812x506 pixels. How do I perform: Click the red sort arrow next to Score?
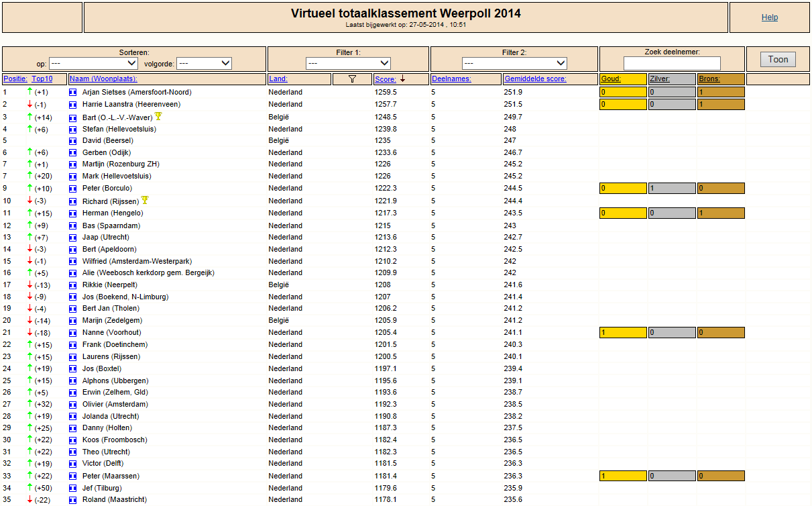pos(402,79)
